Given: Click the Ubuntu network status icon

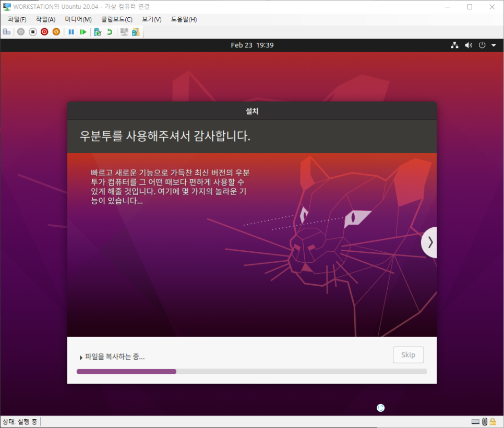Looking at the screenshot, I should [x=454, y=45].
